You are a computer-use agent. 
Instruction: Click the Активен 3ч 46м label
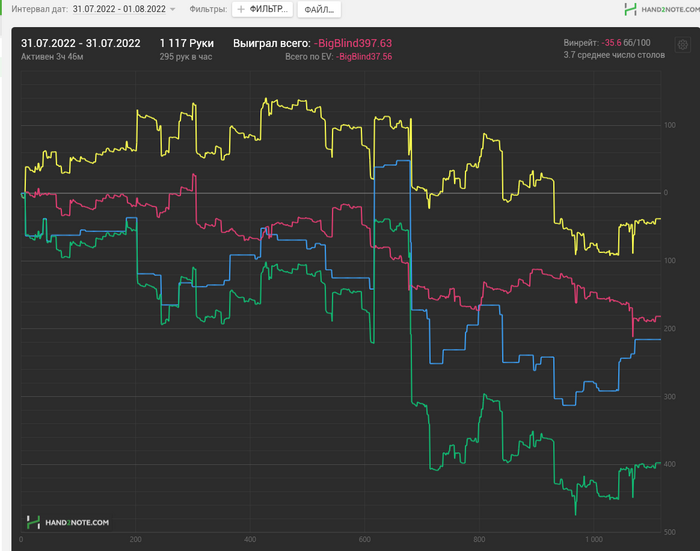(52, 57)
